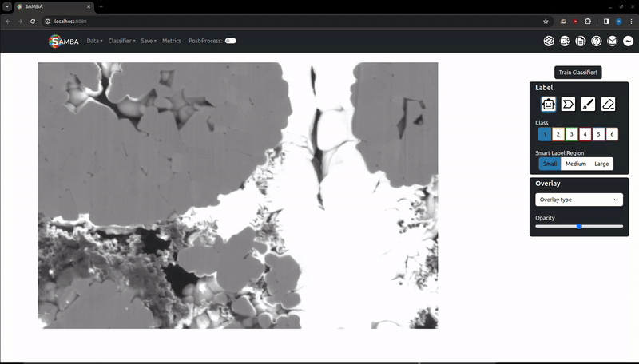639x364 pixels.
Task: Select class 1
Action: click(545, 134)
